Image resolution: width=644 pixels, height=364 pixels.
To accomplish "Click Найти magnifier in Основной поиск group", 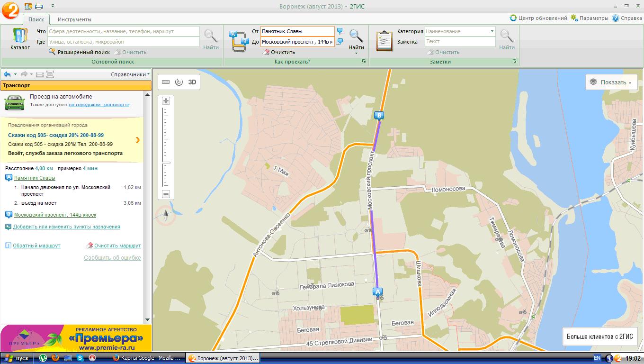I will 211,39.
